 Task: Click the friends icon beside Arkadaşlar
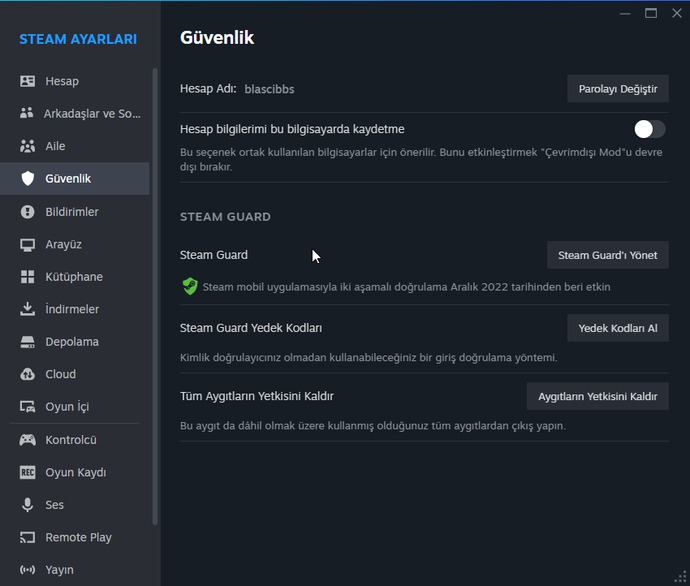click(x=27, y=113)
